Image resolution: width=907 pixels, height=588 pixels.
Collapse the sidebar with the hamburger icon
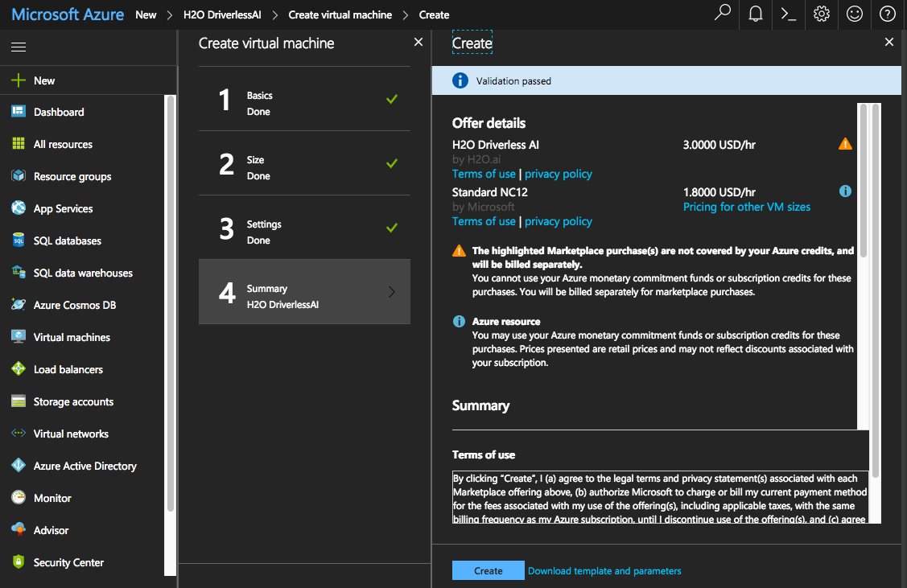(19, 47)
